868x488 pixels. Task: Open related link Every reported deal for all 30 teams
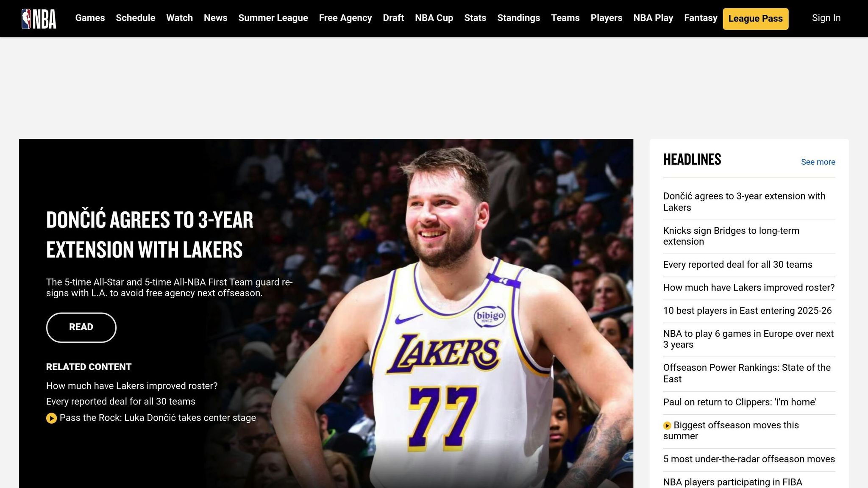(x=121, y=402)
